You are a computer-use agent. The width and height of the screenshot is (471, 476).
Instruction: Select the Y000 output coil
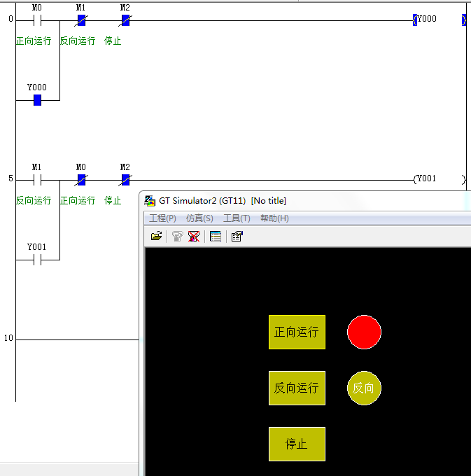(426, 20)
